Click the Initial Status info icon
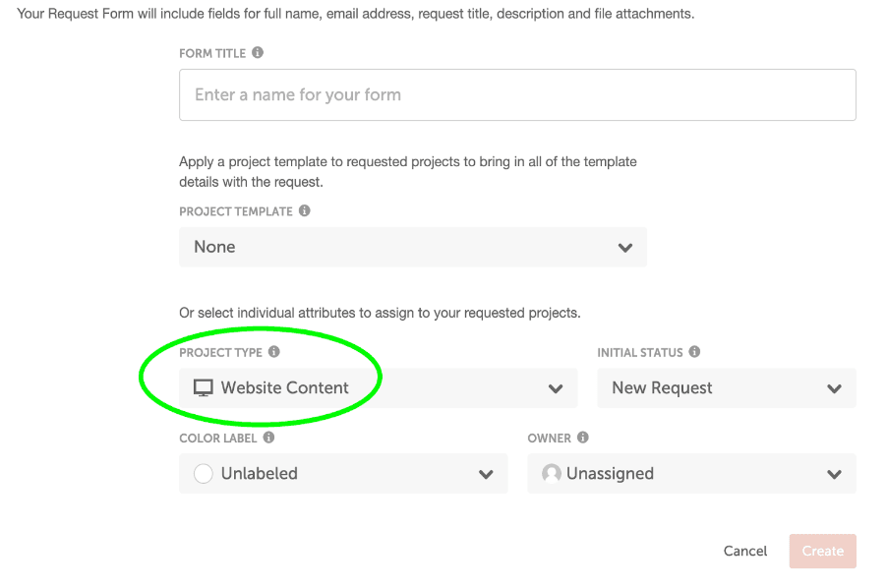 point(694,352)
